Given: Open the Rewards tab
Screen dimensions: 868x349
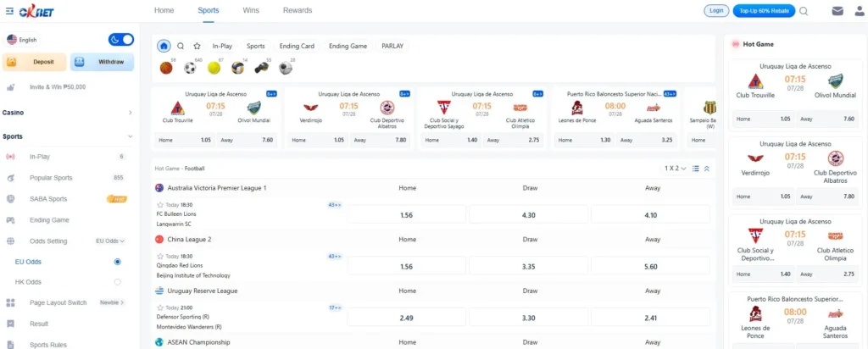Looking at the screenshot, I should tap(298, 10).
